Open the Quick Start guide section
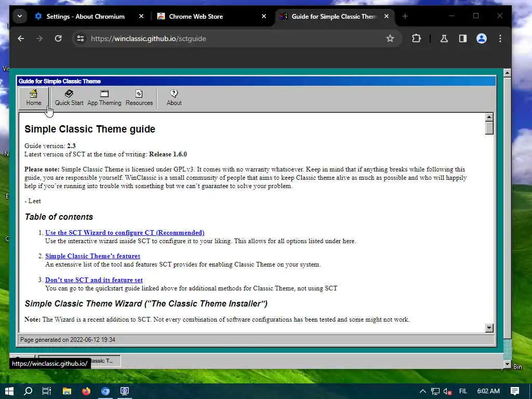The image size is (532, 399). [x=69, y=98]
